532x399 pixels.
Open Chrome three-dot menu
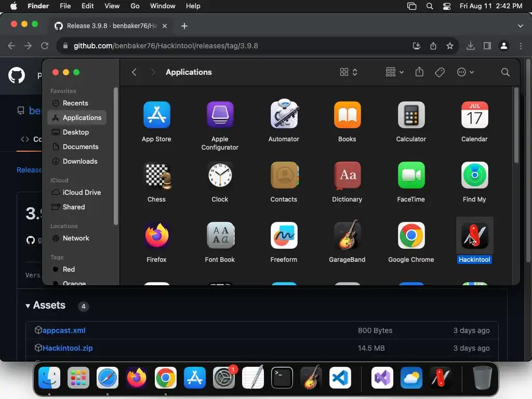pos(521,46)
